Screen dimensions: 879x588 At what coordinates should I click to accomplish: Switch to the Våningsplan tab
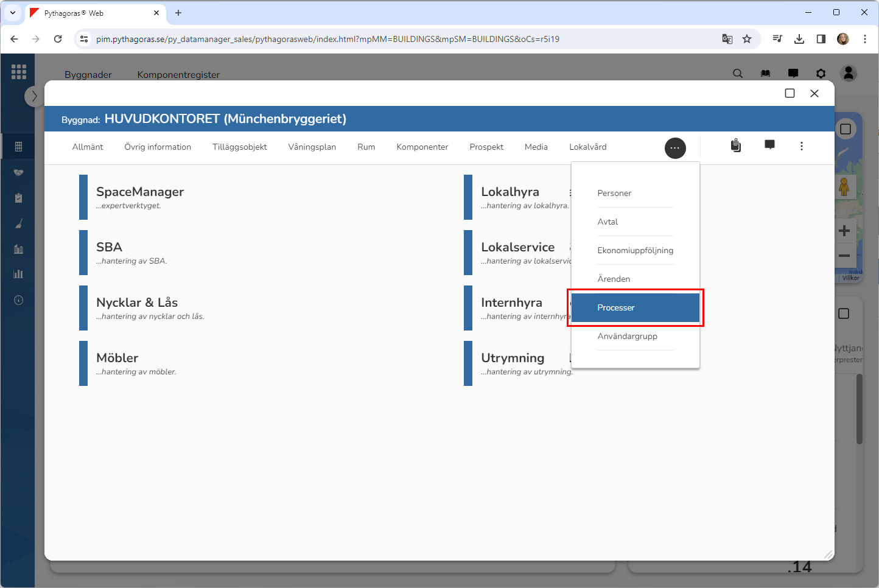click(x=312, y=147)
